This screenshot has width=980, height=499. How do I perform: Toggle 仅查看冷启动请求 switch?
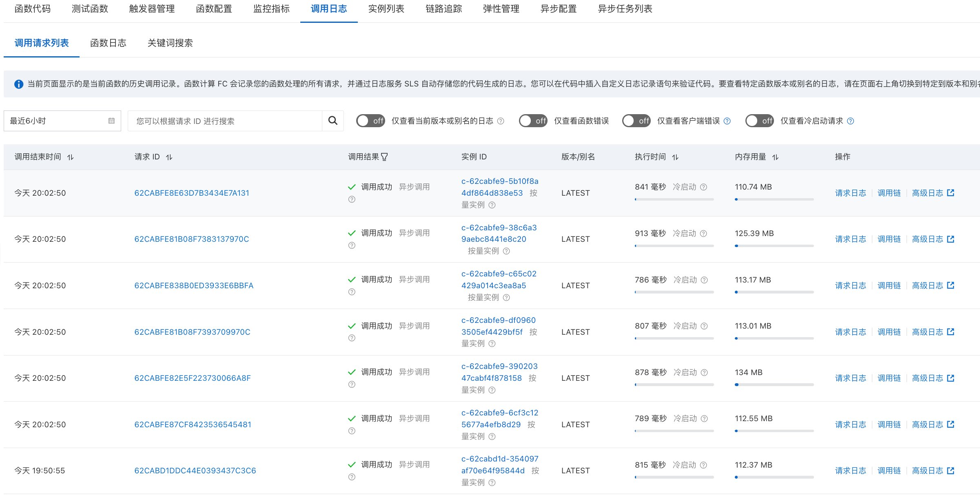[759, 121]
